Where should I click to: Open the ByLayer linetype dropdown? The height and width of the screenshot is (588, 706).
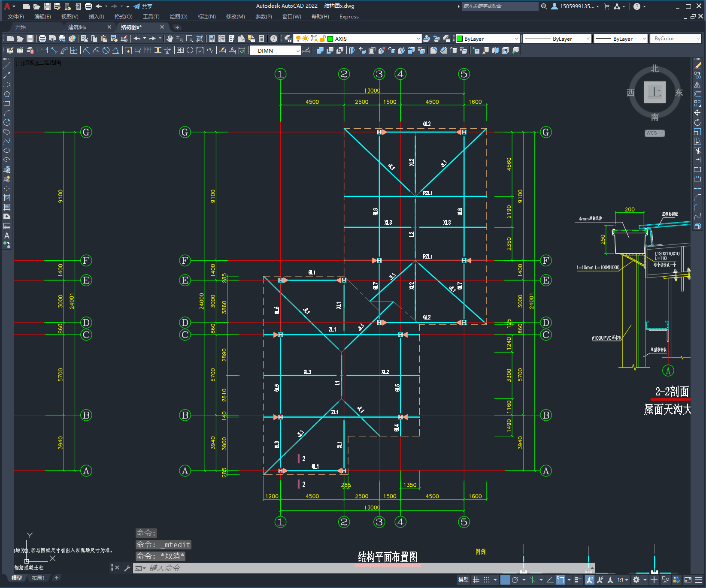(x=557, y=39)
